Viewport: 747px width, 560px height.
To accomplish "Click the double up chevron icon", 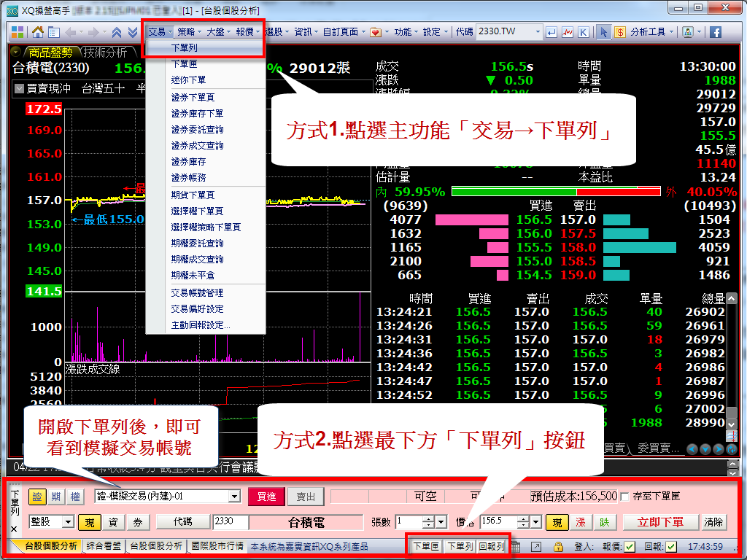I will 117,32.
